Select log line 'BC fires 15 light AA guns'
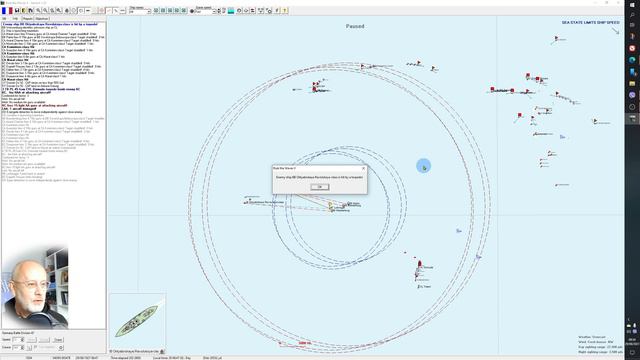This screenshot has width=640, height=360. coord(34,105)
